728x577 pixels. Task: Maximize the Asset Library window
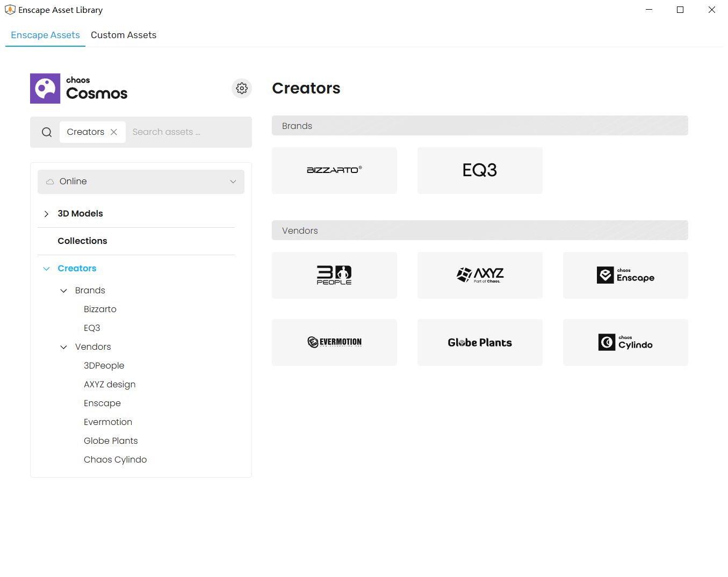(680, 10)
